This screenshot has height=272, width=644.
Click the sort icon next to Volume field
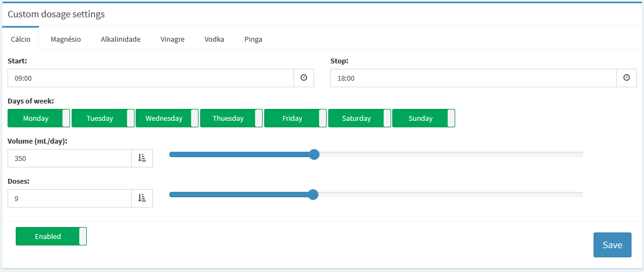coord(142,158)
